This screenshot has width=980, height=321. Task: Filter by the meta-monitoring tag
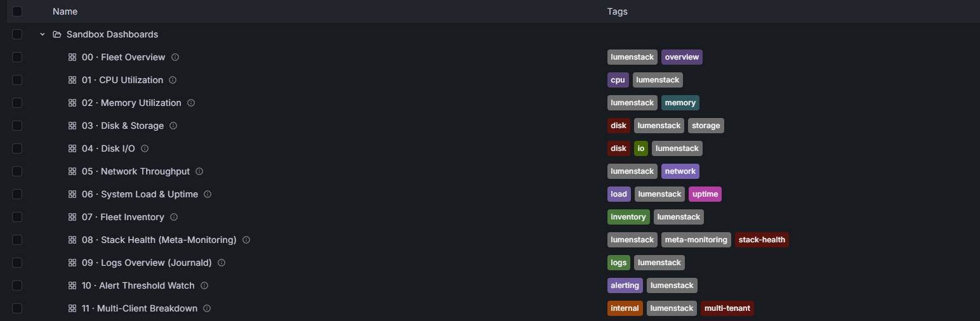[696, 240]
